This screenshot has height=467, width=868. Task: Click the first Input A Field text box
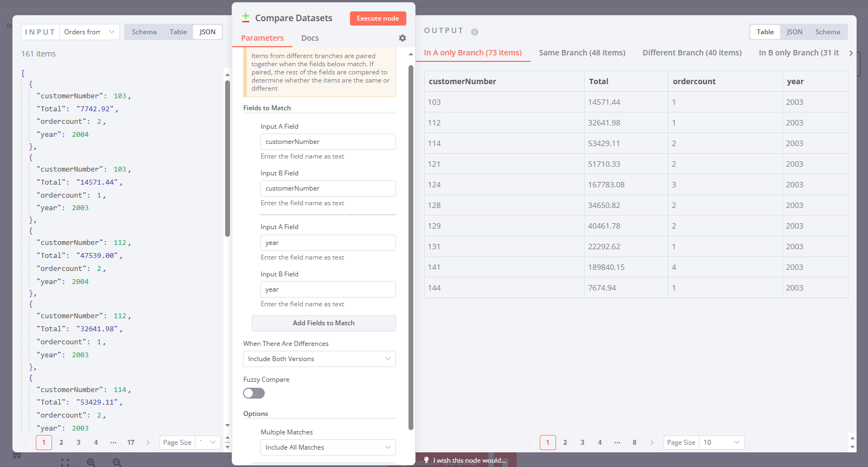point(328,142)
